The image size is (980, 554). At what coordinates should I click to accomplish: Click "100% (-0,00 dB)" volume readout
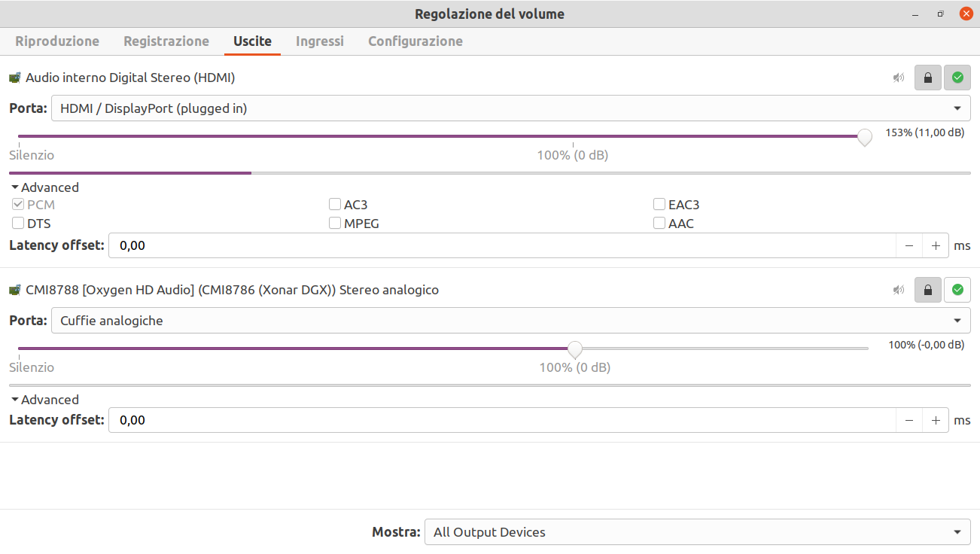coord(926,345)
